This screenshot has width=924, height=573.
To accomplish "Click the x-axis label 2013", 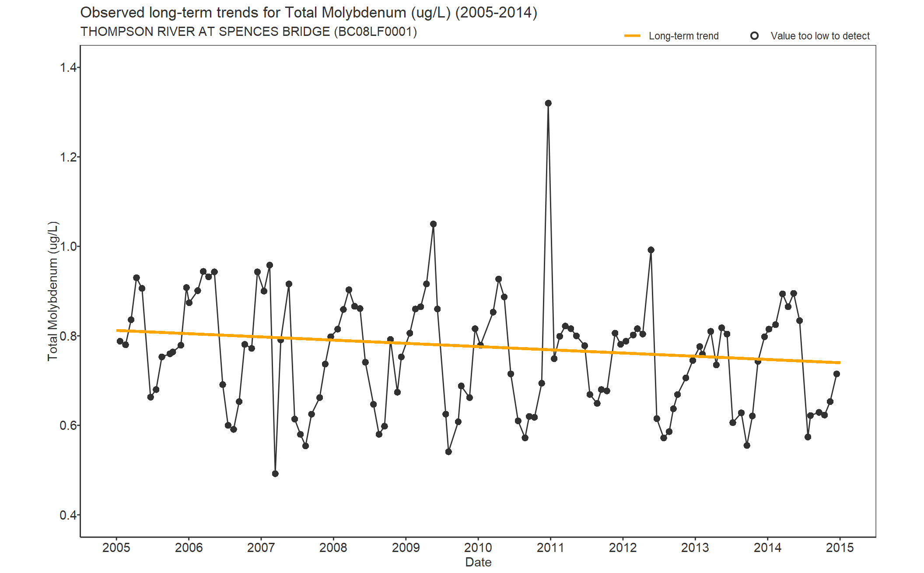I will (x=695, y=548).
